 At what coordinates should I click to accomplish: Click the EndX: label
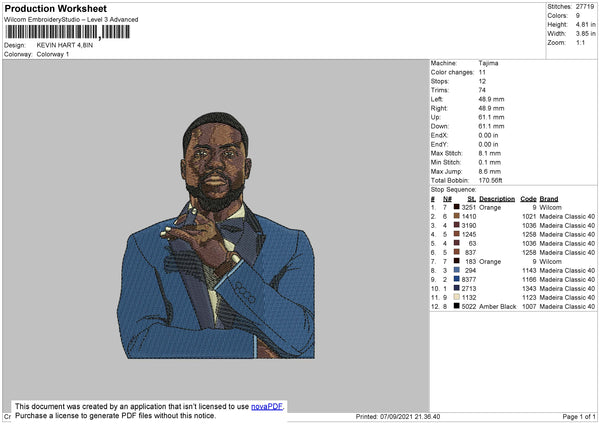(x=439, y=135)
